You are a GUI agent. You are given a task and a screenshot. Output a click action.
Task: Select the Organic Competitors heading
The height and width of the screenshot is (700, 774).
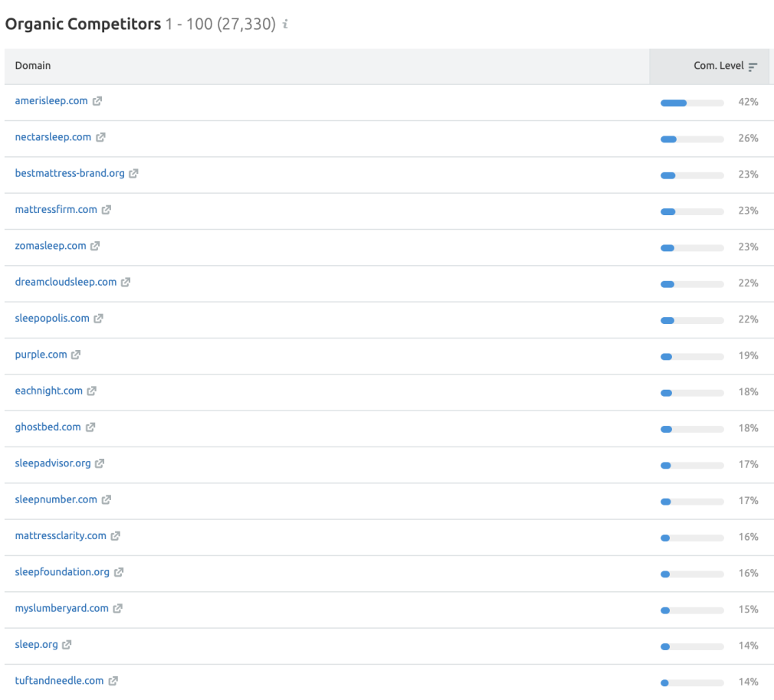click(79, 24)
